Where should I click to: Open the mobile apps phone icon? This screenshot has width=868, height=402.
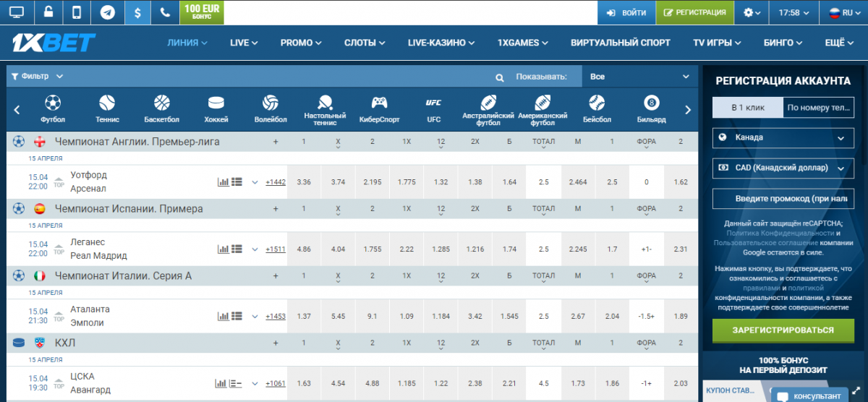[x=77, y=12]
